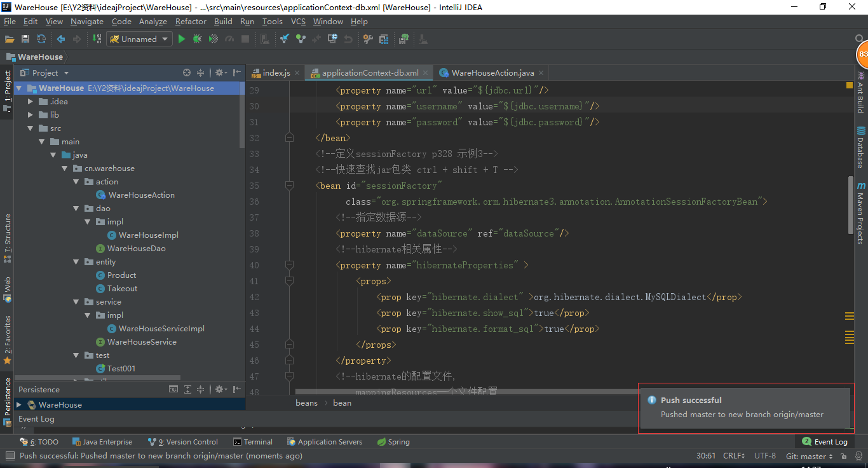Click the Synchronize toolbar icon

(x=41, y=39)
